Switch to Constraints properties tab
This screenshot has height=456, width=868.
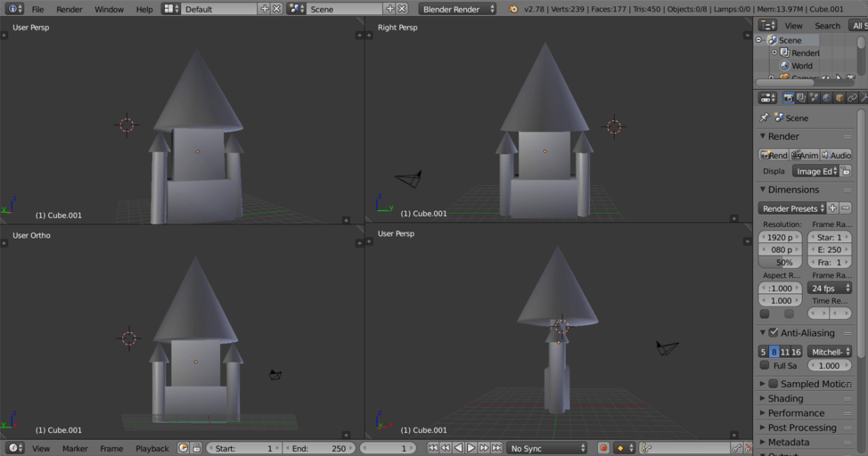853,98
